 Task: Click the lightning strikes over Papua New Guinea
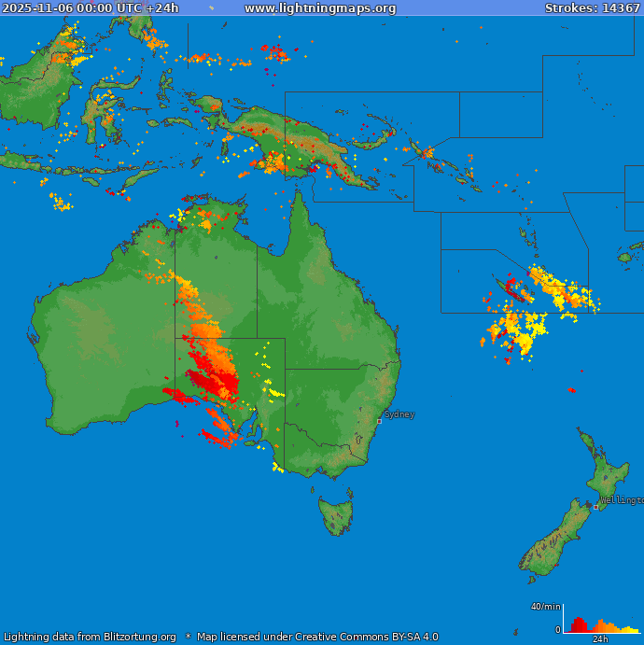[x=280, y=154]
